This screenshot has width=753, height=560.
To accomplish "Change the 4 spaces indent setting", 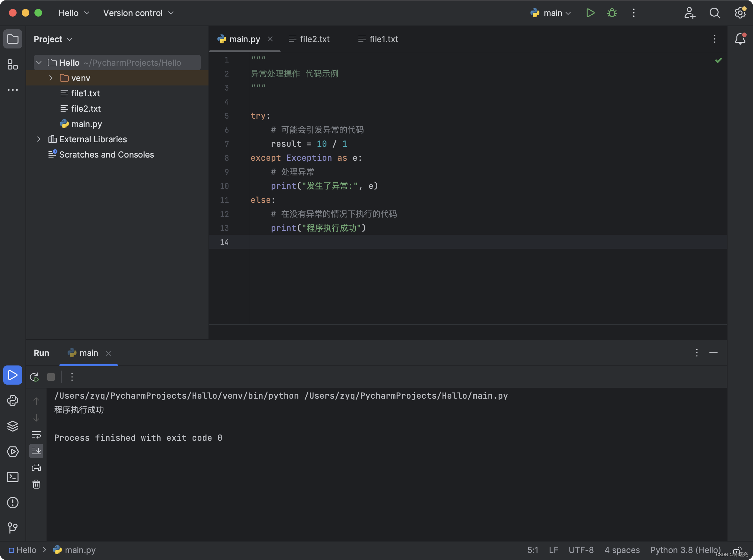I will [x=622, y=550].
